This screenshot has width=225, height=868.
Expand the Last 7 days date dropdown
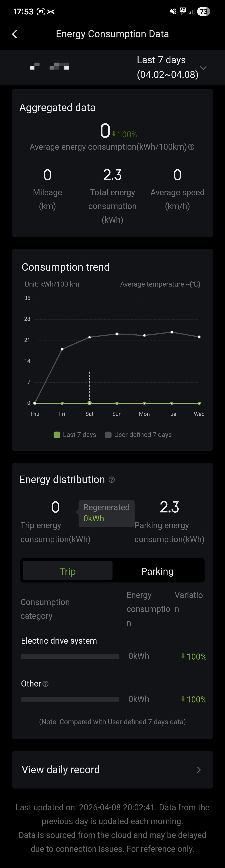(203, 67)
